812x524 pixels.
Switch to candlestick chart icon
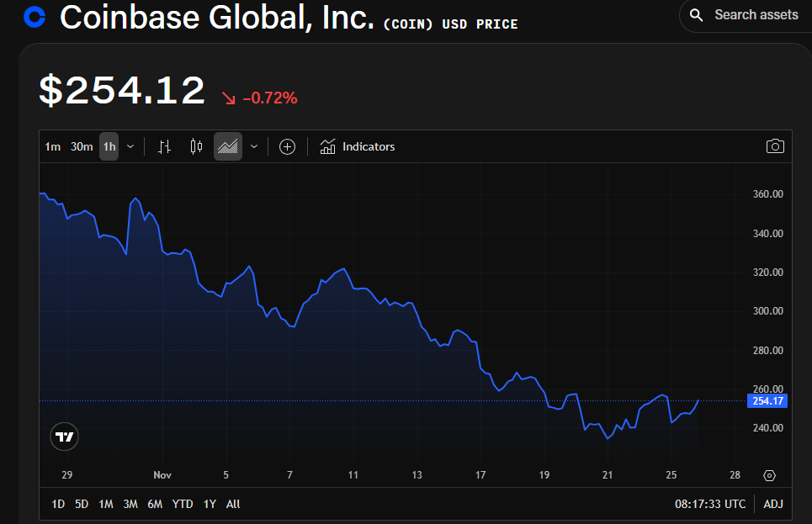(196, 147)
